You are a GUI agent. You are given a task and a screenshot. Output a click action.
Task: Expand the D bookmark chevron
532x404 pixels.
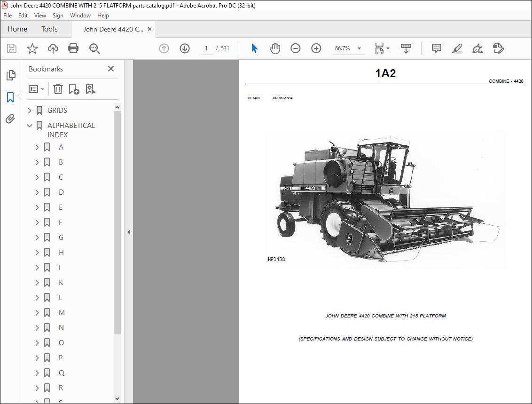tap(37, 192)
